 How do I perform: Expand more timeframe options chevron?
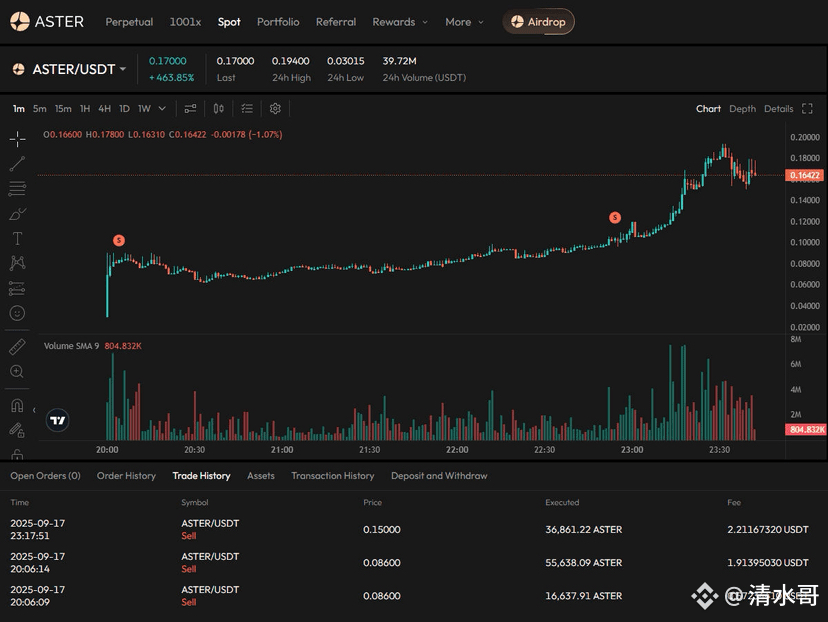point(162,109)
